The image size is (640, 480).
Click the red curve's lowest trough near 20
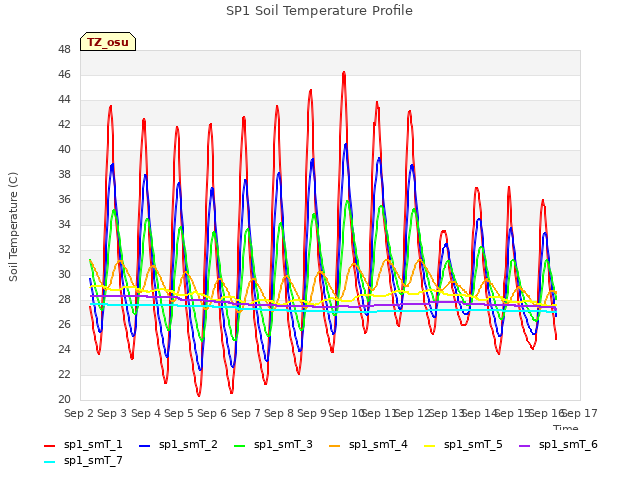coord(199,395)
